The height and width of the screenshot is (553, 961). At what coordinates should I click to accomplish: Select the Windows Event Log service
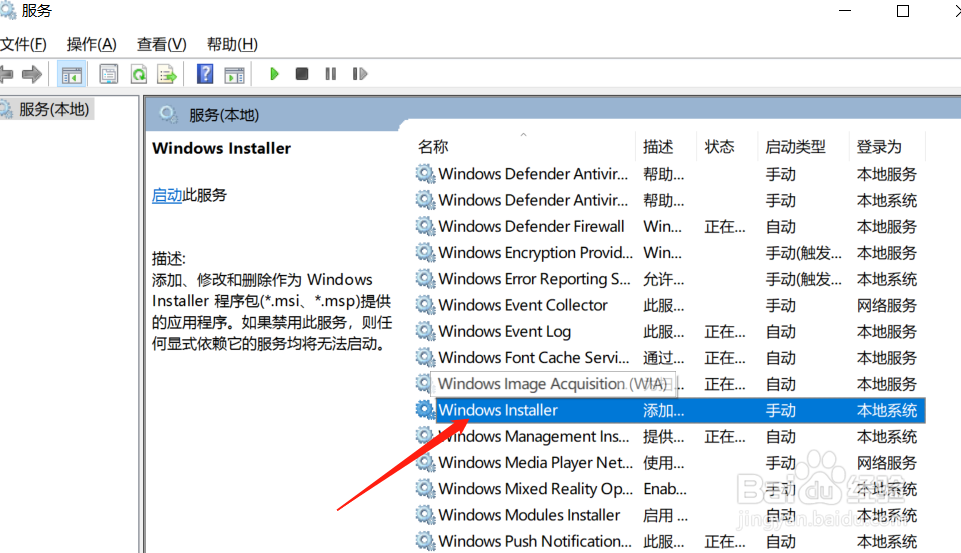(x=504, y=332)
